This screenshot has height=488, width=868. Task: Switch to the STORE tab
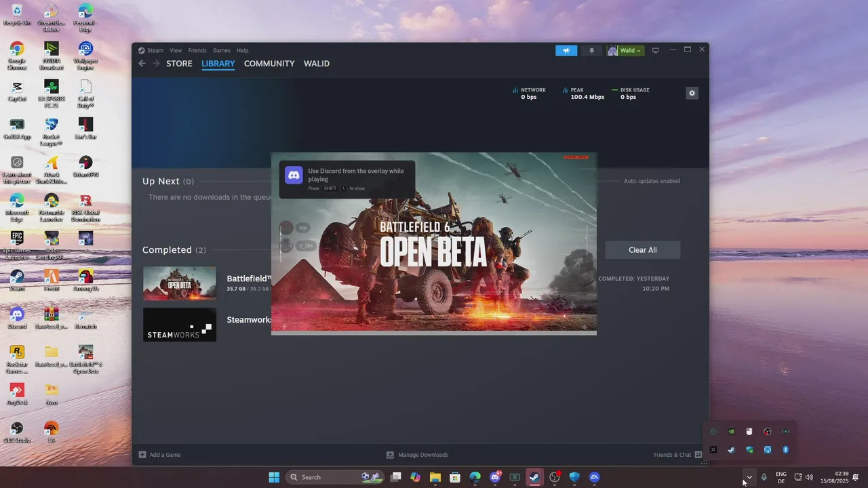[x=179, y=64]
